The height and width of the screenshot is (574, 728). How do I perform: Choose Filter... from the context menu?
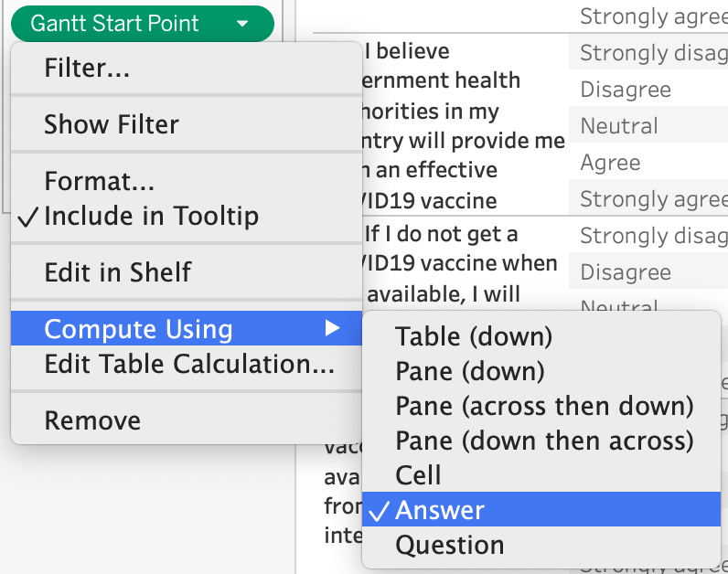(87, 68)
